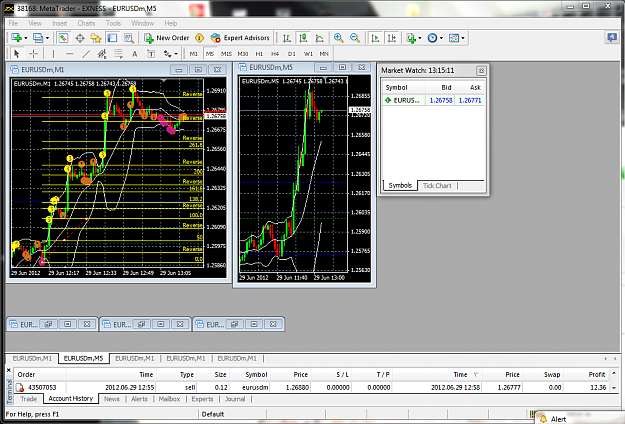Set timeframe to H4
Screen dimensions: 625x424
coord(275,53)
